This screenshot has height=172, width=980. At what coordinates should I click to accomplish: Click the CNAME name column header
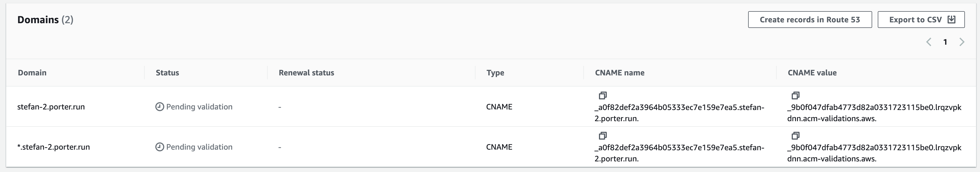(620, 73)
